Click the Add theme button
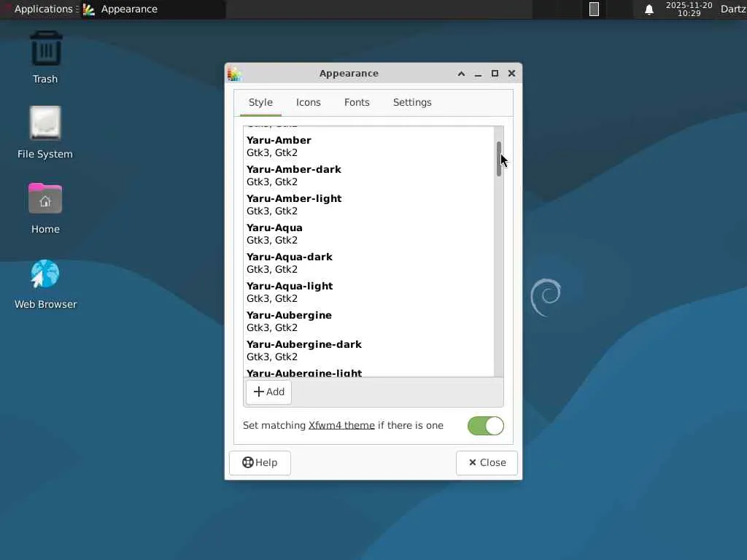The width and height of the screenshot is (747, 560). tap(268, 392)
